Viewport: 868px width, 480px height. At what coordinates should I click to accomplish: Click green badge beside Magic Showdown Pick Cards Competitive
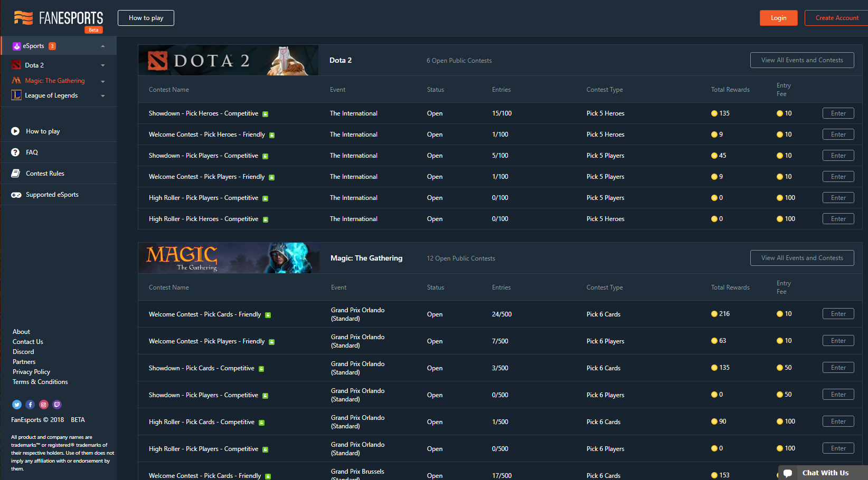coord(261,369)
